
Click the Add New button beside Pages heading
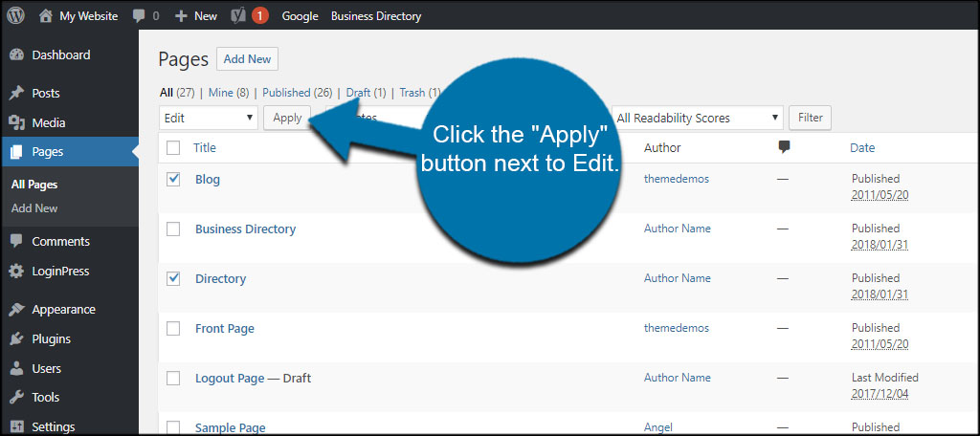coord(247,59)
